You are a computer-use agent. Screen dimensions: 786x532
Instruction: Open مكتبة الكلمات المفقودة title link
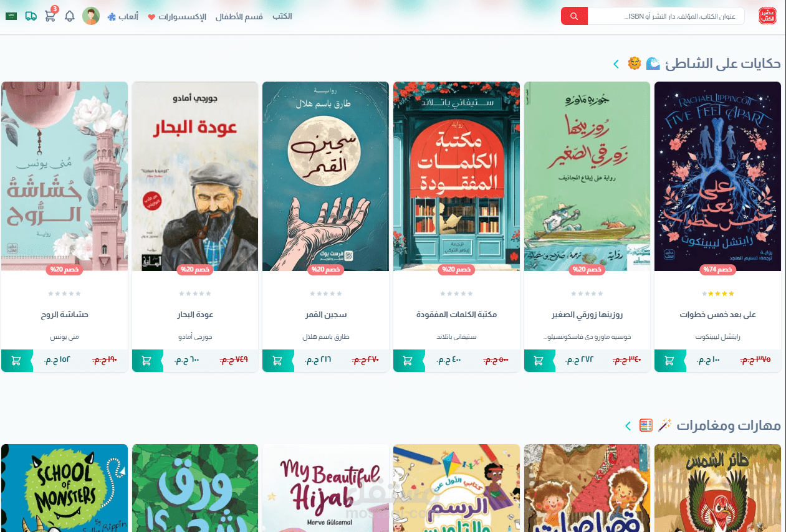click(456, 315)
